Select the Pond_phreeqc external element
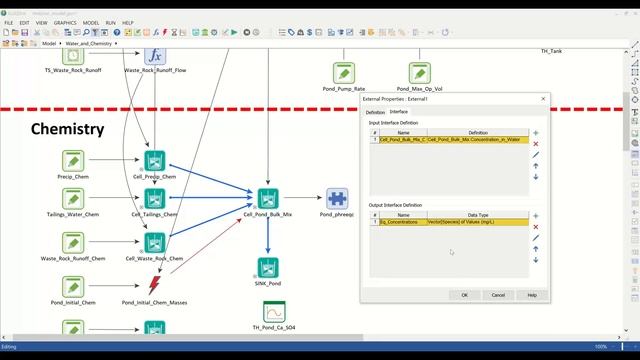 (337, 199)
